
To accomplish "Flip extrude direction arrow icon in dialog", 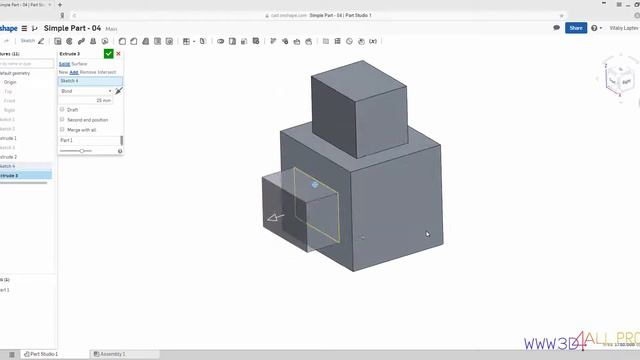I will (x=118, y=91).
